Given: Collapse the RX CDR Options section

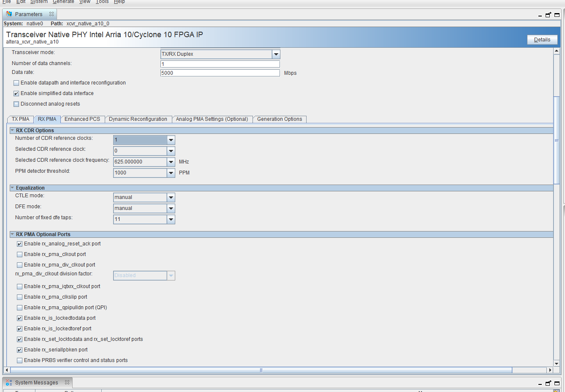Looking at the screenshot, I should pyautogui.click(x=13, y=131).
